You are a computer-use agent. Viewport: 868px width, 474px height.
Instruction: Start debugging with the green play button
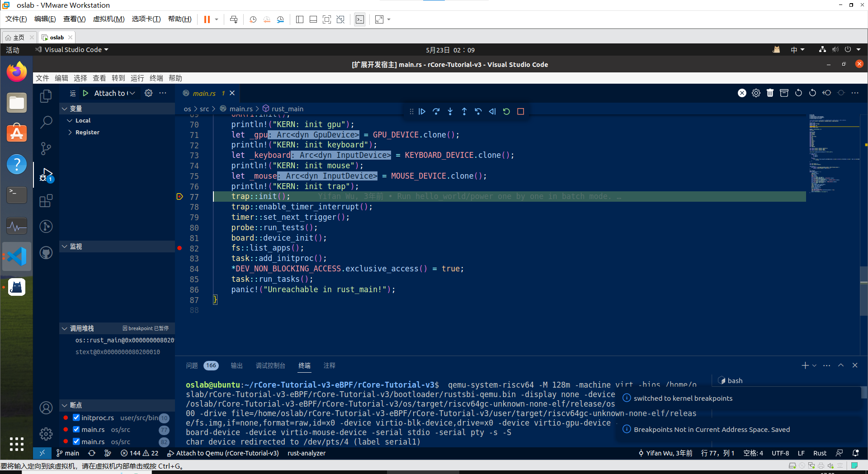click(x=85, y=93)
